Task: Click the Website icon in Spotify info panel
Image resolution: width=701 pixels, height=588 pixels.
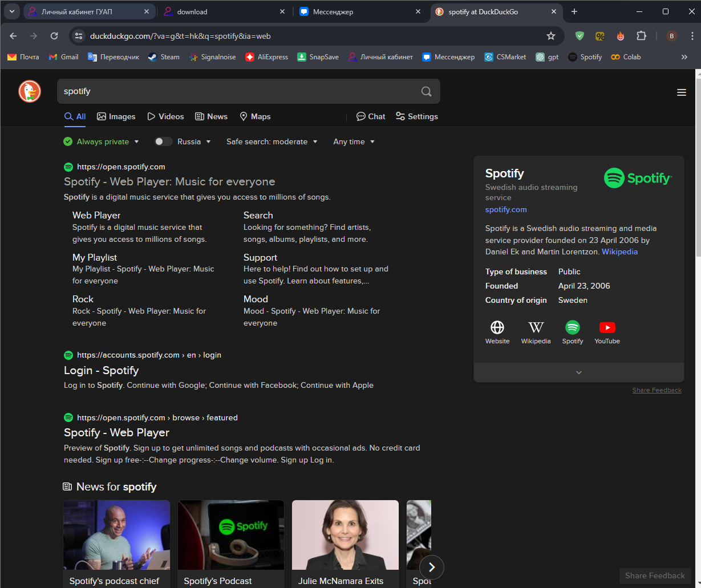Action: click(497, 332)
